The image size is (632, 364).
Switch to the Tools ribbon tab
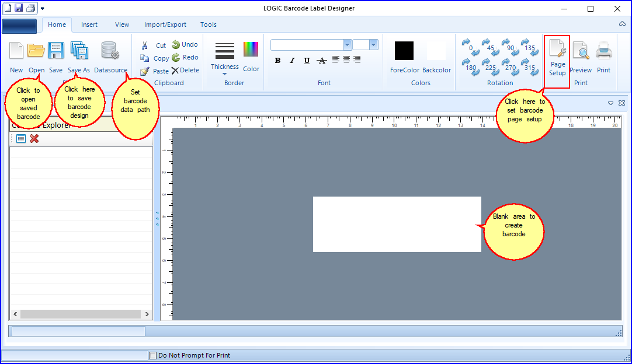coord(209,24)
